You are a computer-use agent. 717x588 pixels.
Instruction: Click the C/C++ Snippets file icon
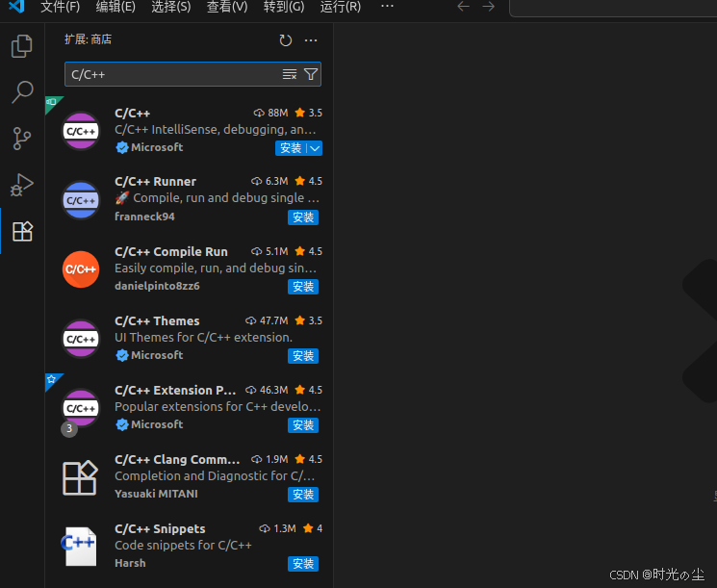click(80, 547)
